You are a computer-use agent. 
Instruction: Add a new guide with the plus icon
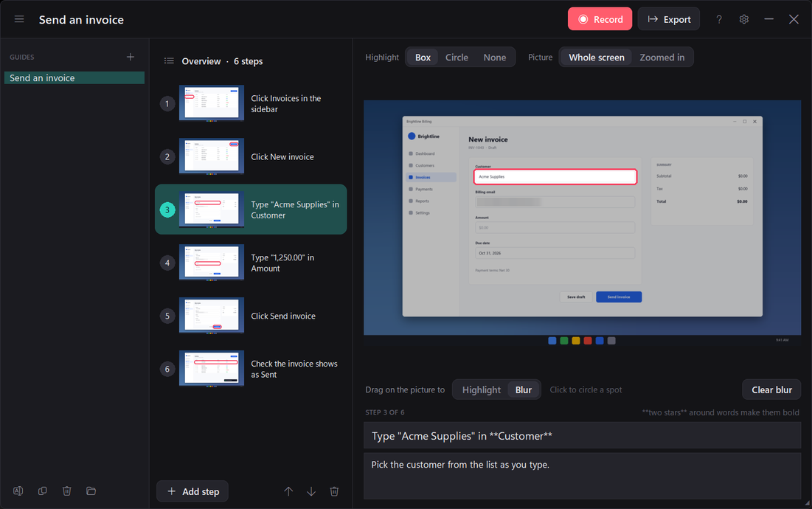point(131,57)
